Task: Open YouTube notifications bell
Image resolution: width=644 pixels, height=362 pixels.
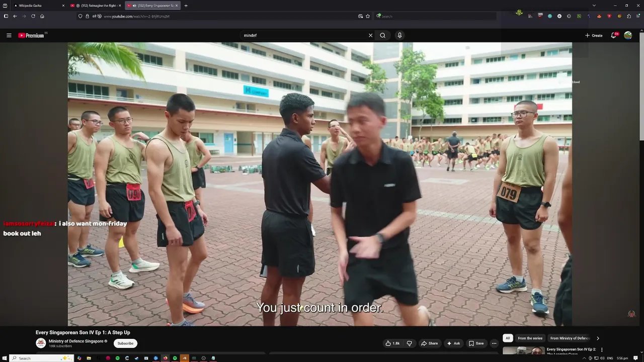Action: coord(614,35)
